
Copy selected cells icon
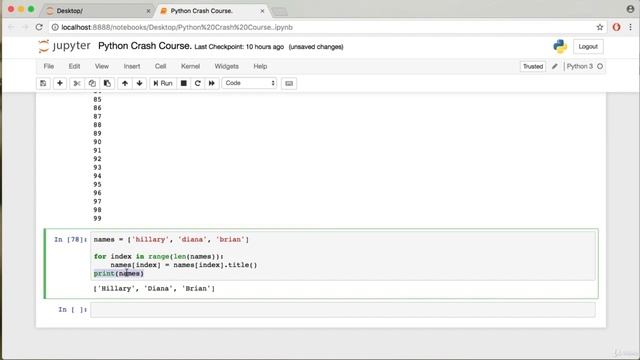[x=92, y=83]
